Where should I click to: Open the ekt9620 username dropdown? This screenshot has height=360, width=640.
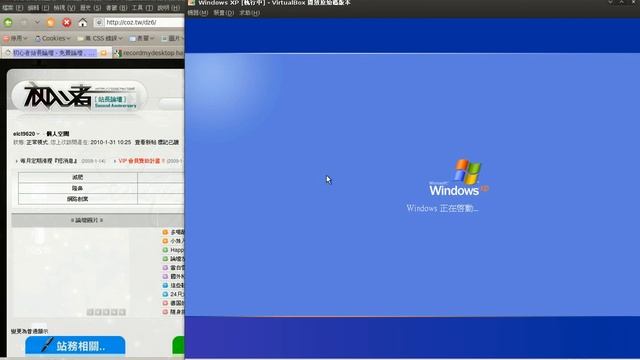tap(26, 134)
